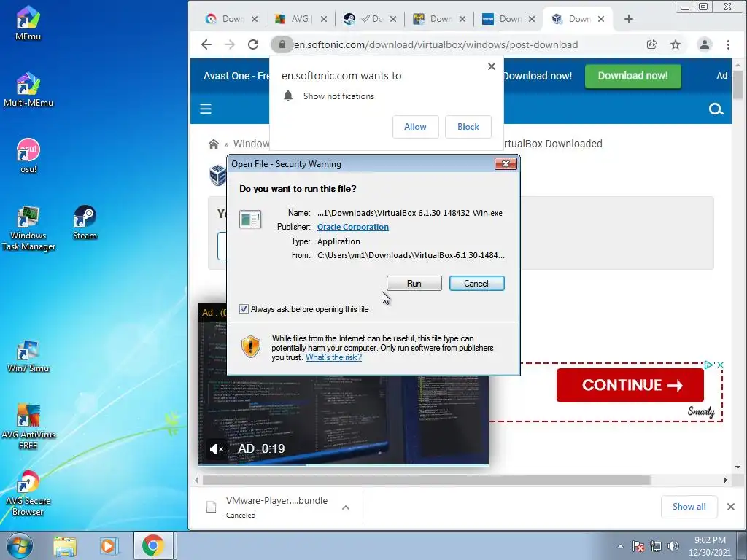Open the Win7 Simu desktop shortcut

(x=28, y=356)
